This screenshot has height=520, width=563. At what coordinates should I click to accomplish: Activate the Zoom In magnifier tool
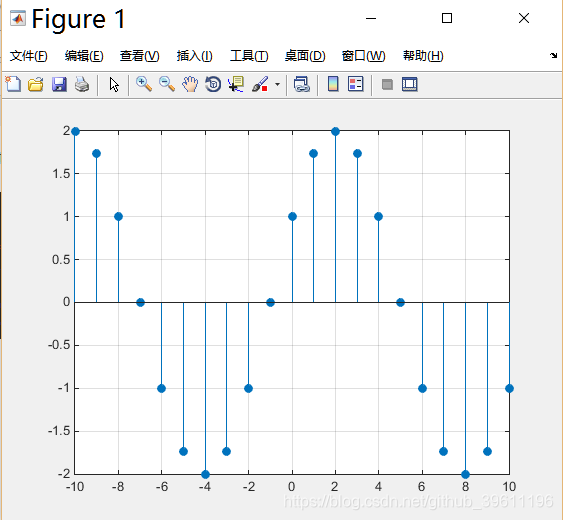click(x=144, y=84)
